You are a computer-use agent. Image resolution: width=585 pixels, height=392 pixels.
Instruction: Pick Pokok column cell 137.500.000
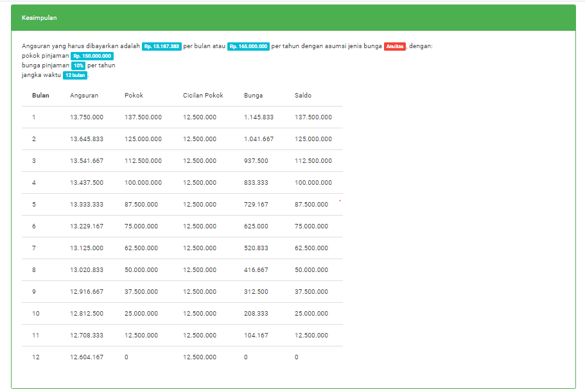143,117
